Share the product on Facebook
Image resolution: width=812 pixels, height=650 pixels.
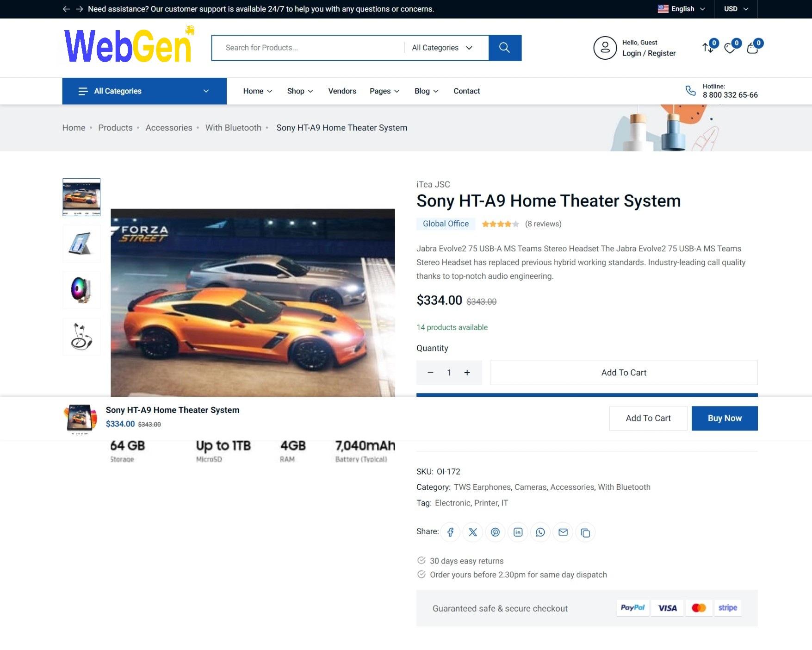click(450, 532)
